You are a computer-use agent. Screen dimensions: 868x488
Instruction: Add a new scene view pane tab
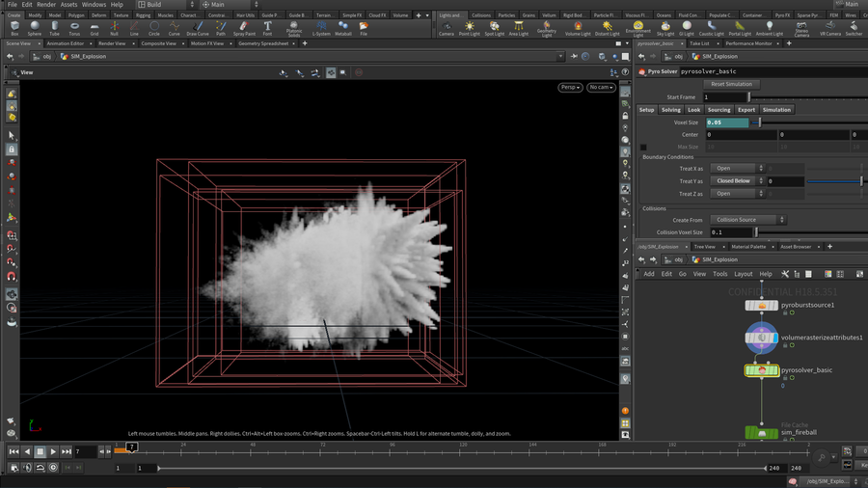[305, 43]
